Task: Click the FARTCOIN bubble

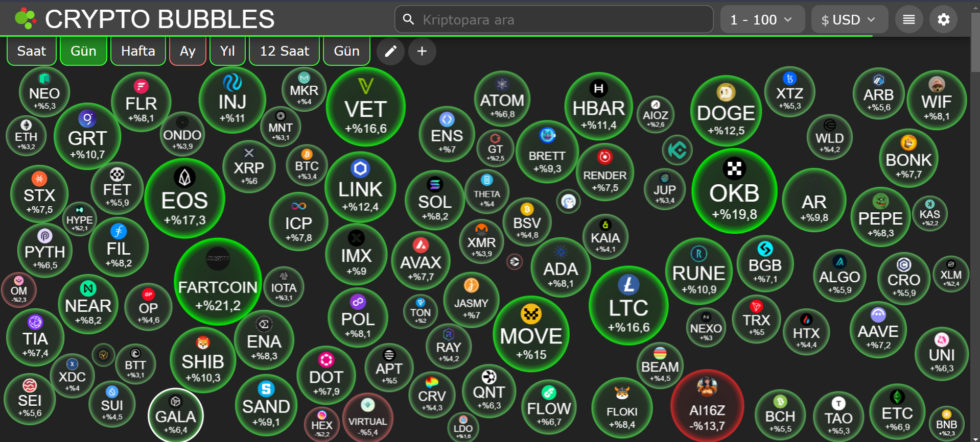Action: [x=218, y=282]
